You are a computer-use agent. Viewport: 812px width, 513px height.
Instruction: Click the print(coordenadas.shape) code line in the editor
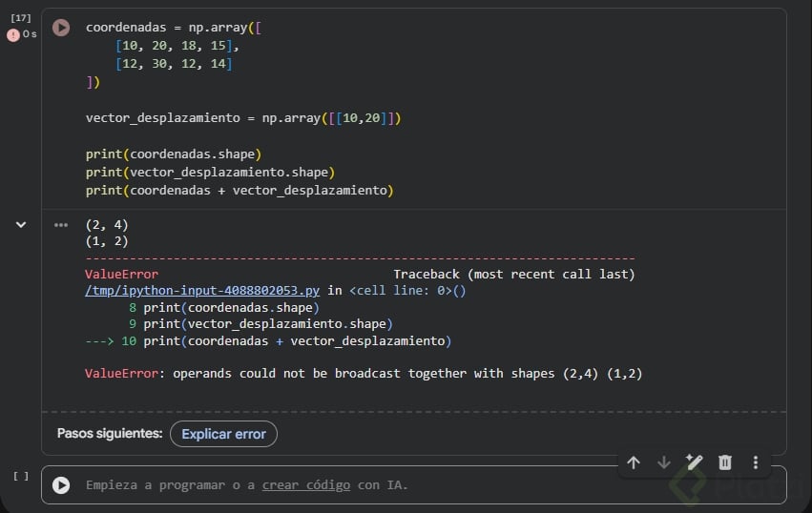coord(173,154)
